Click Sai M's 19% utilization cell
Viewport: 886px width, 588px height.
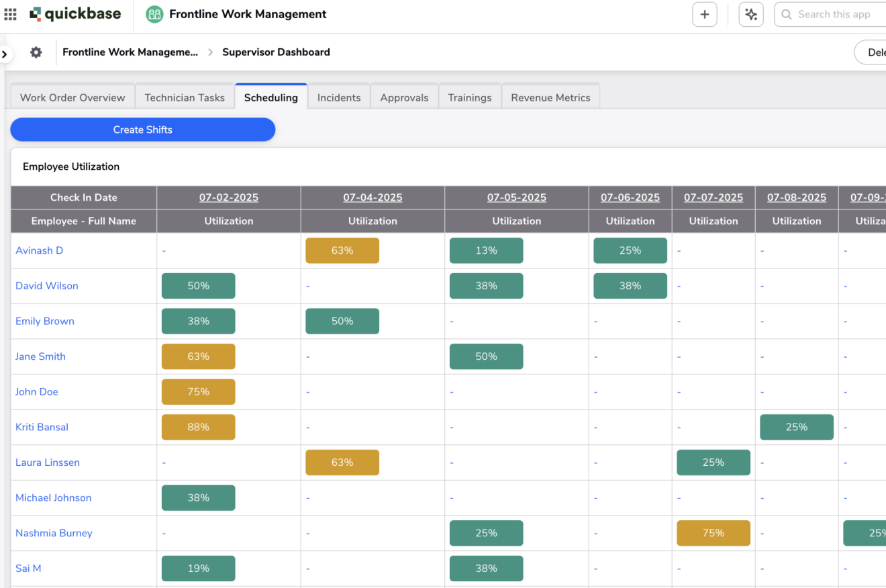coord(199,569)
